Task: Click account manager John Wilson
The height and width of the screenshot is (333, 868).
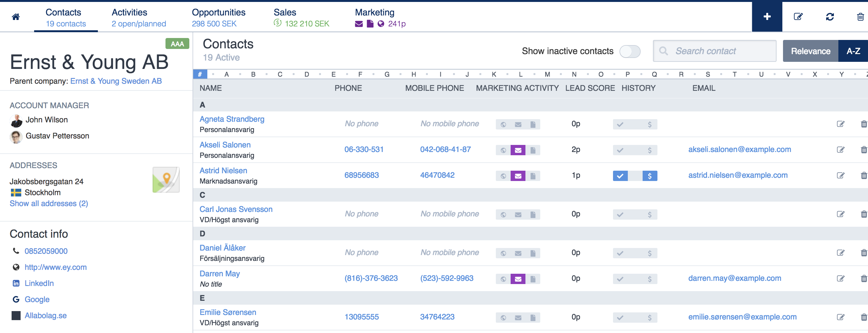Action: tap(46, 120)
